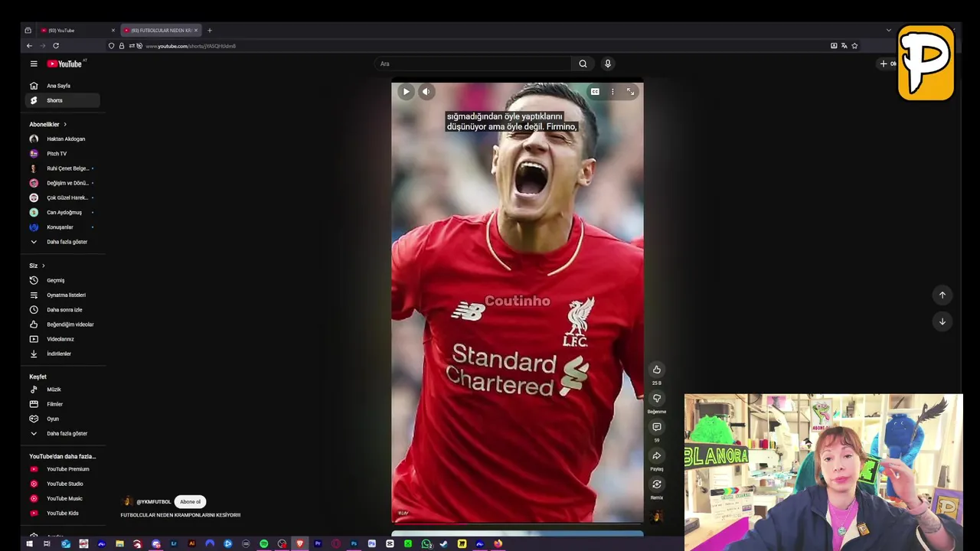Focus the Ara search field
This screenshot has height=551, width=980.
(473, 64)
